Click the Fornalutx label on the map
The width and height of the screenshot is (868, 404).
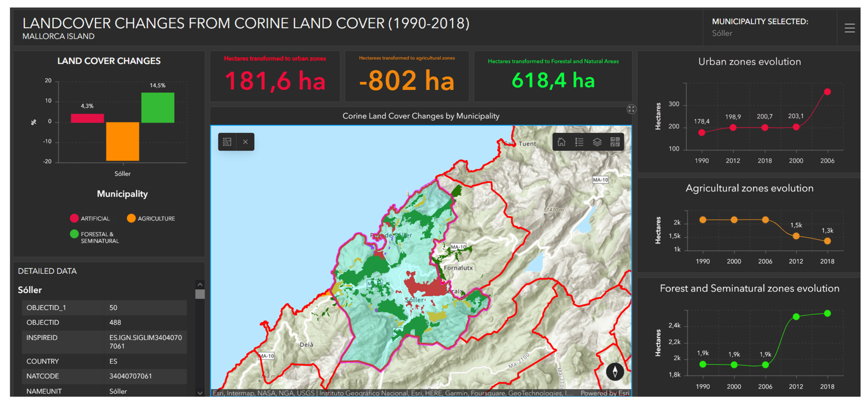tap(458, 268)
